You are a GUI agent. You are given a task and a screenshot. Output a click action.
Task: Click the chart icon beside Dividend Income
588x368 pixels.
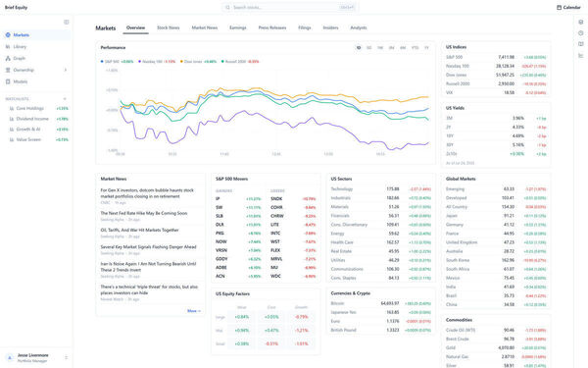pos(12,119)
